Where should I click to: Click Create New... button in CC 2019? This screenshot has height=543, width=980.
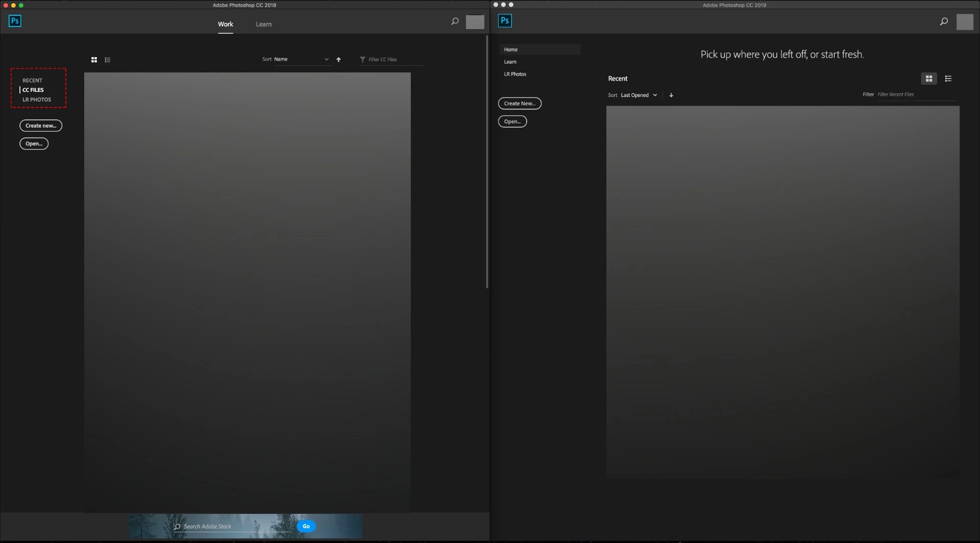(520, 104)
